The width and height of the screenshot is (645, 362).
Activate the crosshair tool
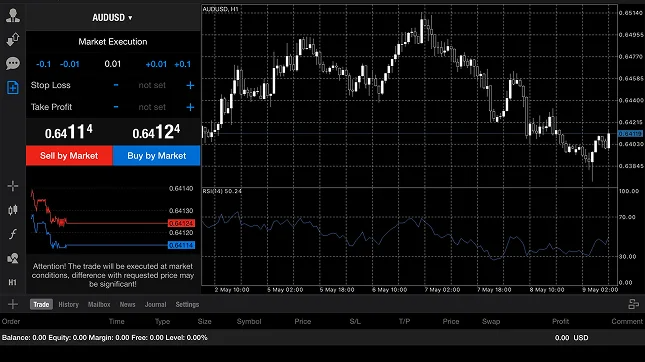pos(13,186)
